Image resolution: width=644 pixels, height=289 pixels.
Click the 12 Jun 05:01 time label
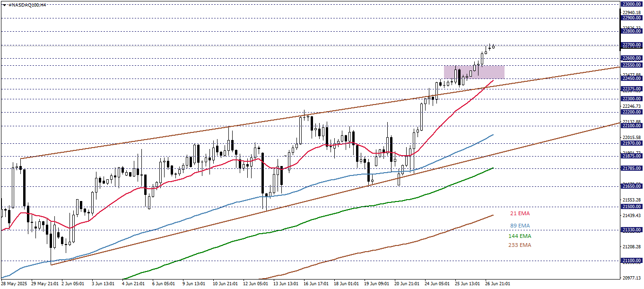[x=255, y=284]
